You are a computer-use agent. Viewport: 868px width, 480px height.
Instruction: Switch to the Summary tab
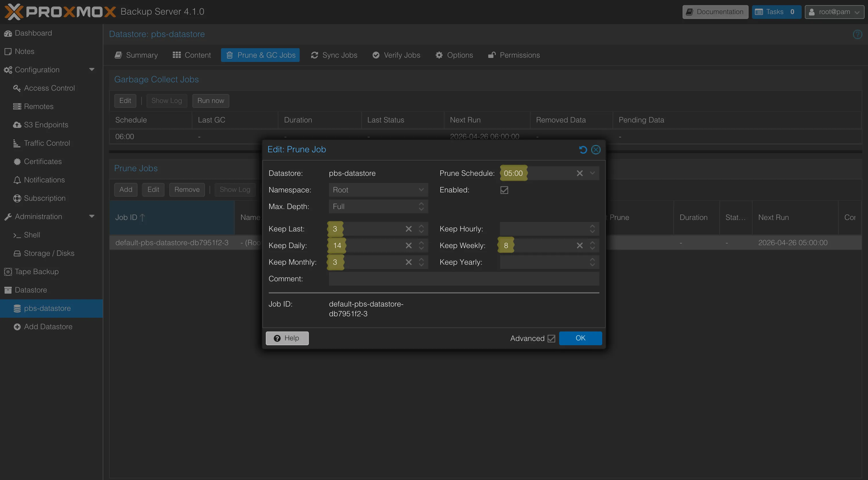[x=136, y=55]
